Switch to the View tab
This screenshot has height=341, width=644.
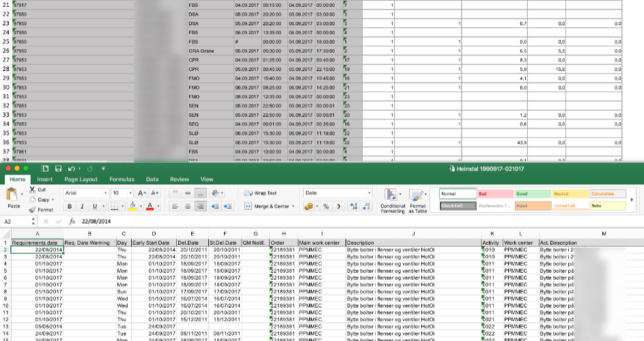click(x=207, y=179)
